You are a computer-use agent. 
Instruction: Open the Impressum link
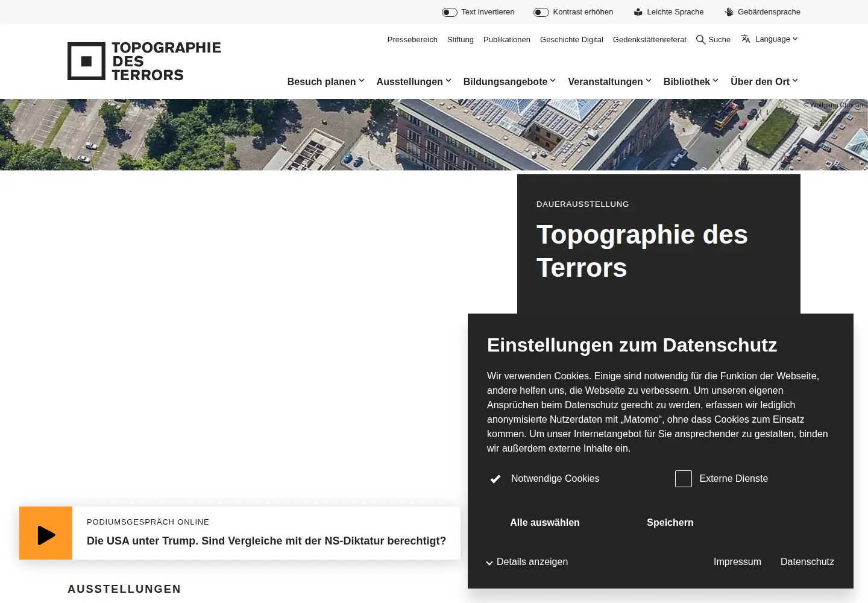click(737, 562)
